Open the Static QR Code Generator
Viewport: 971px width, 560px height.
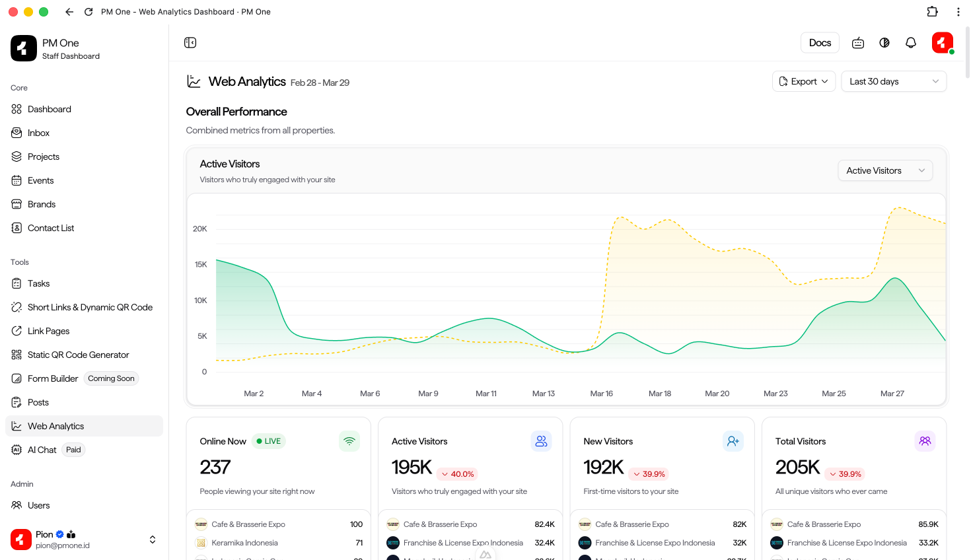coord(78,355)
